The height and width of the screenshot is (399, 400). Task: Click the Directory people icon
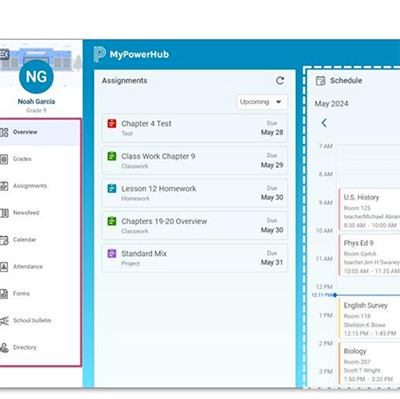click(x=4, y=348)
